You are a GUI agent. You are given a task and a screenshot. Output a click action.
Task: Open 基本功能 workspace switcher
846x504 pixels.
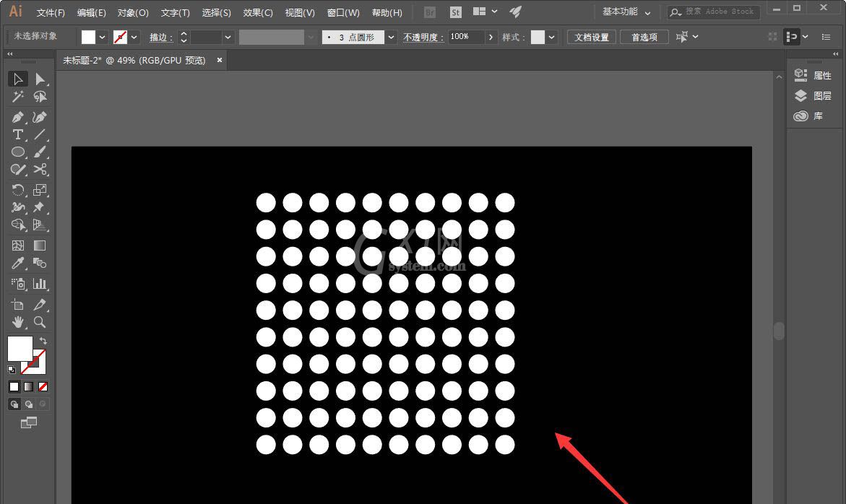(626, 12)
